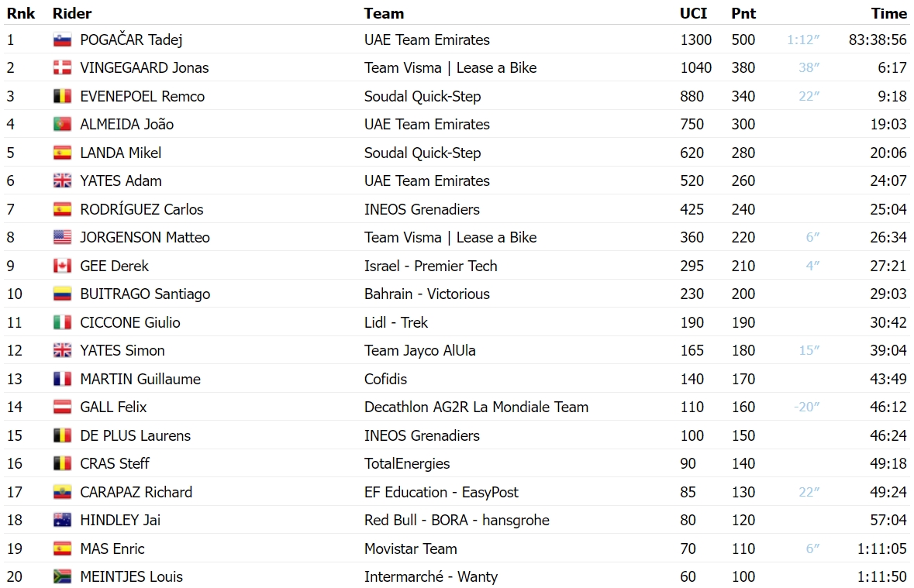Click the Austrian flag beside Gall

pyautogui.click(x=62, y=407)
